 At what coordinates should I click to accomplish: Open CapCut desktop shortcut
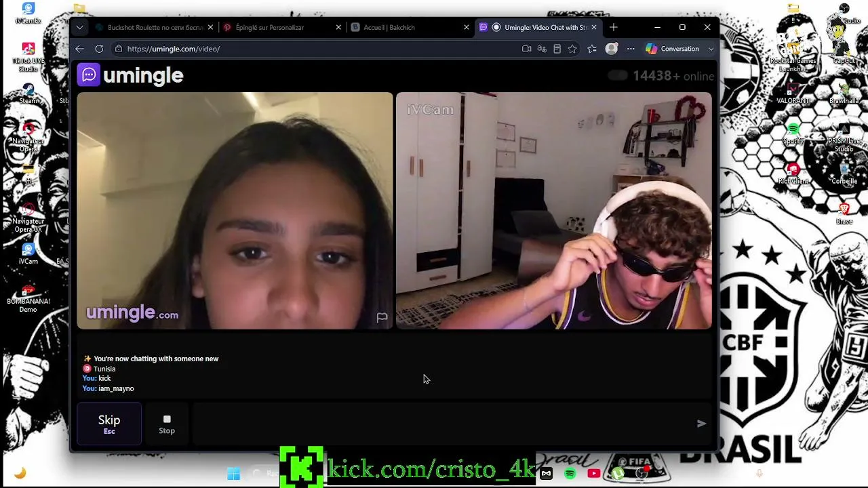[x=844, y=53]
